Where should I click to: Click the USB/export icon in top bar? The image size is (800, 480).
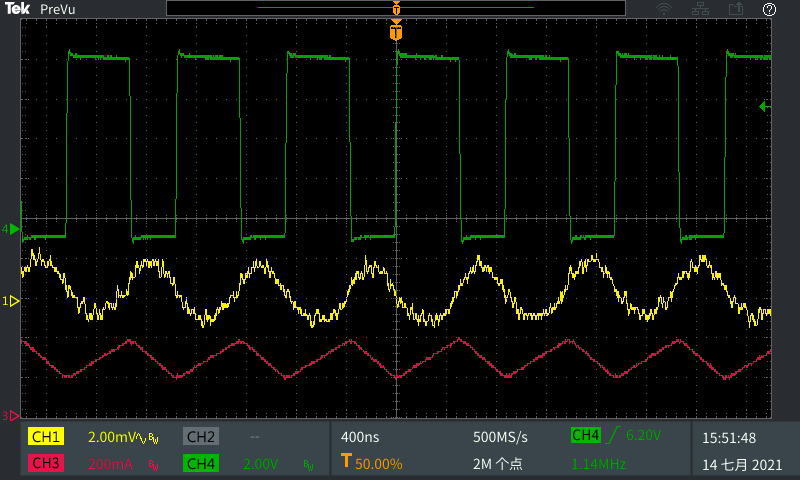click(x=736, y=9)
